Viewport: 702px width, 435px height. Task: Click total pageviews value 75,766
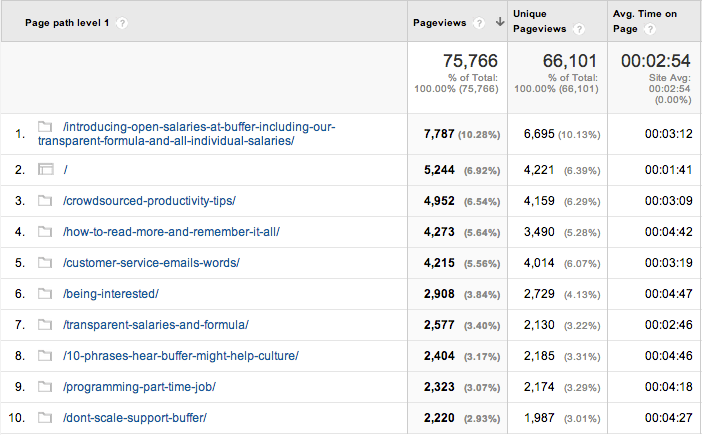click(470, 61)
